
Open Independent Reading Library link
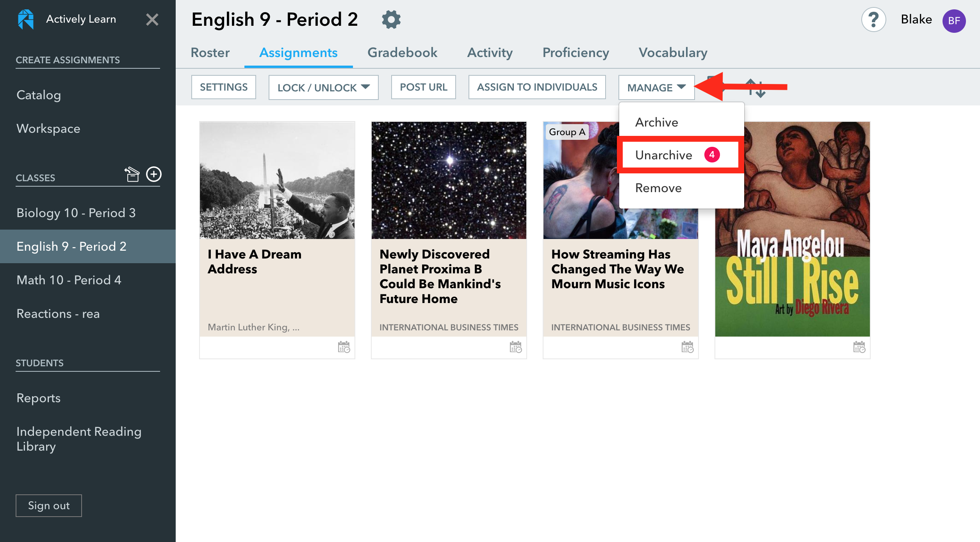pos(79,439)
